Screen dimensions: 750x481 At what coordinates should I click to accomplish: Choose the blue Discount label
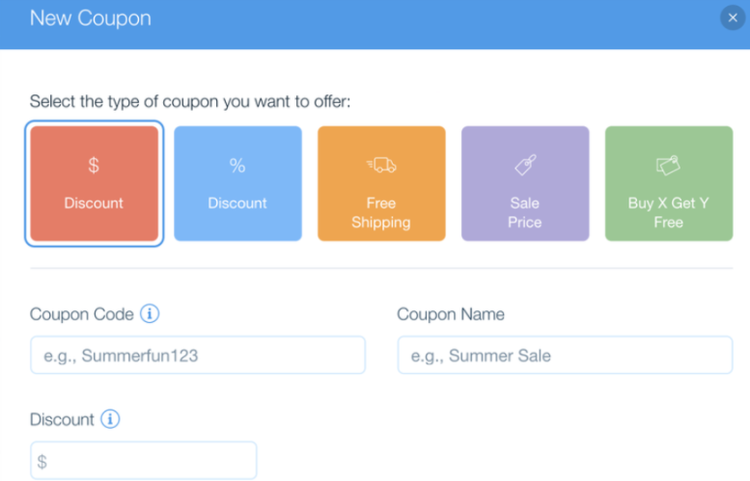point(237,203)
